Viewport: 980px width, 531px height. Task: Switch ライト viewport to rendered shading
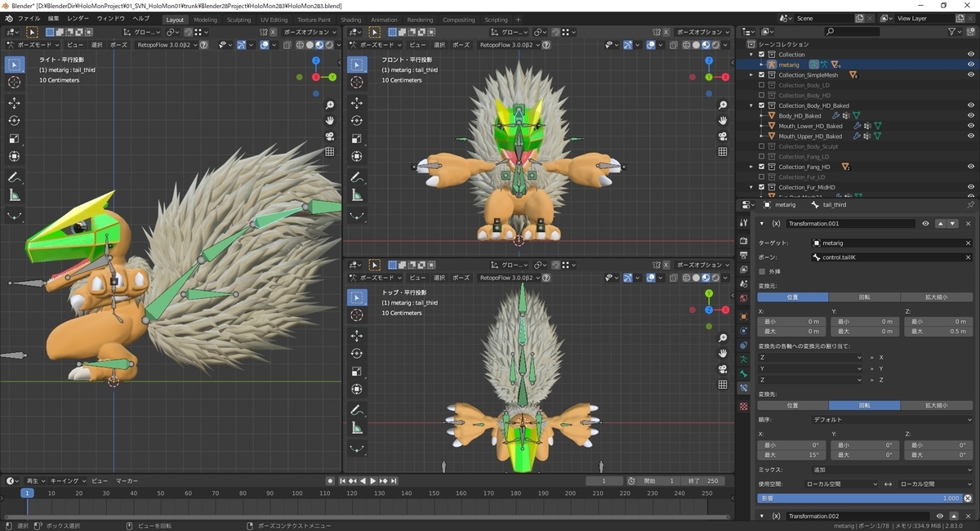pyautogui.click(x=328, y=45)
